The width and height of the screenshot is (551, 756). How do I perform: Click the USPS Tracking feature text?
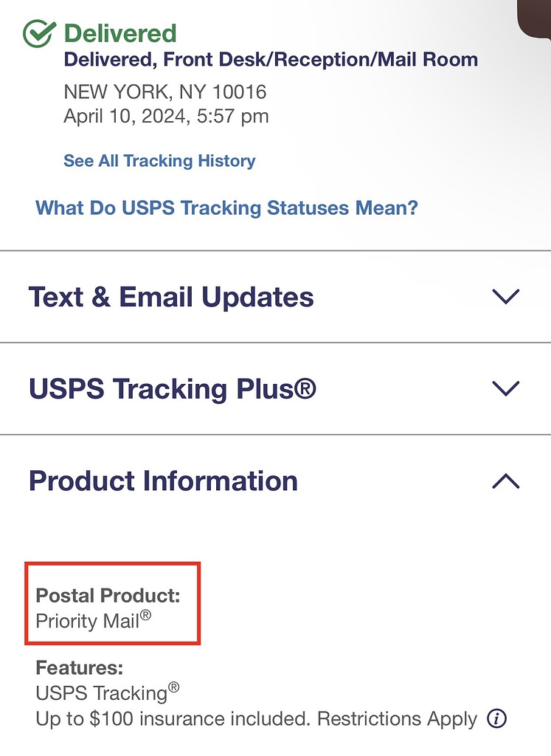pyautogui.click(x=107, y=693)
